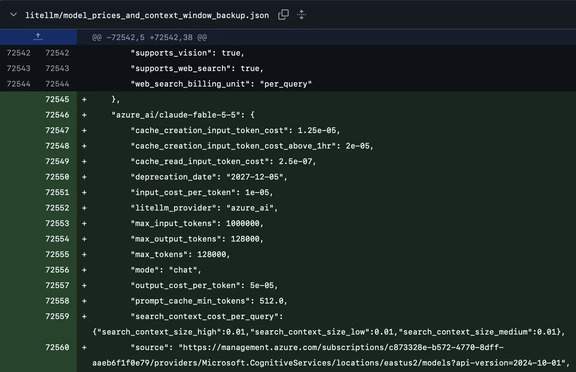Click line number 72553 in the gutter

57,223
